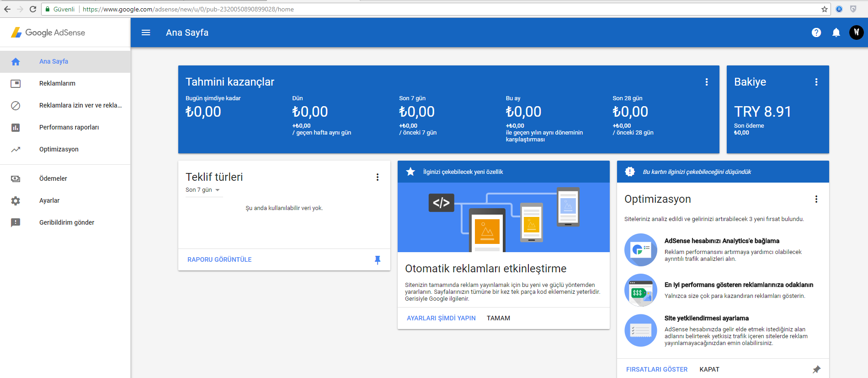868x378 pixels.
Task: Click the star icon on the new feature banner
Action: click(410, 172)
